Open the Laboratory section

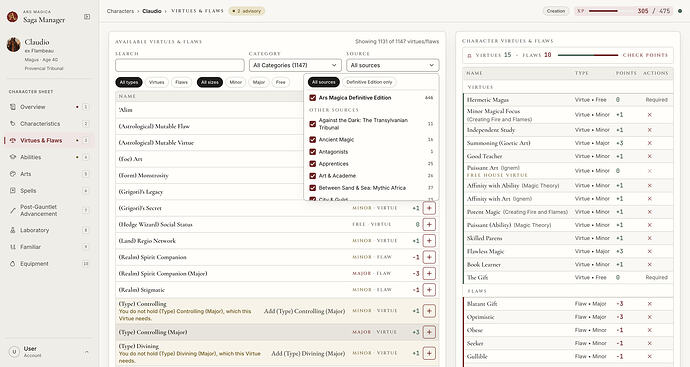(x=48, y=230)
